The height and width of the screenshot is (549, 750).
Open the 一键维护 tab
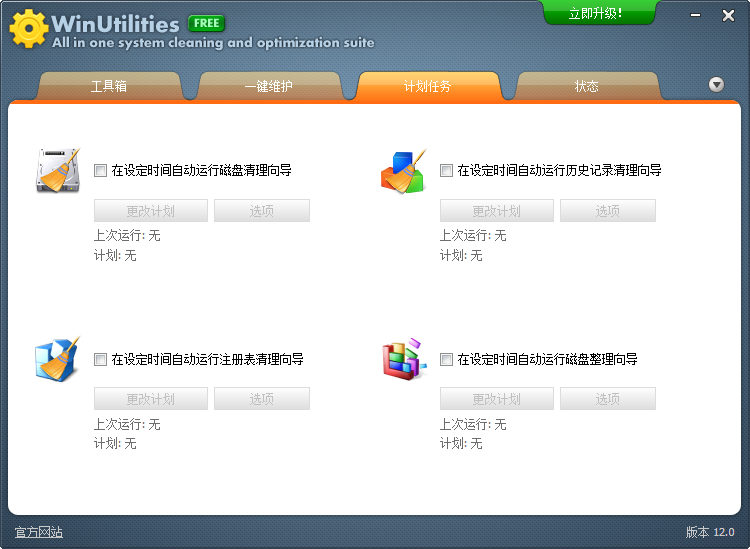pos(268,87)
